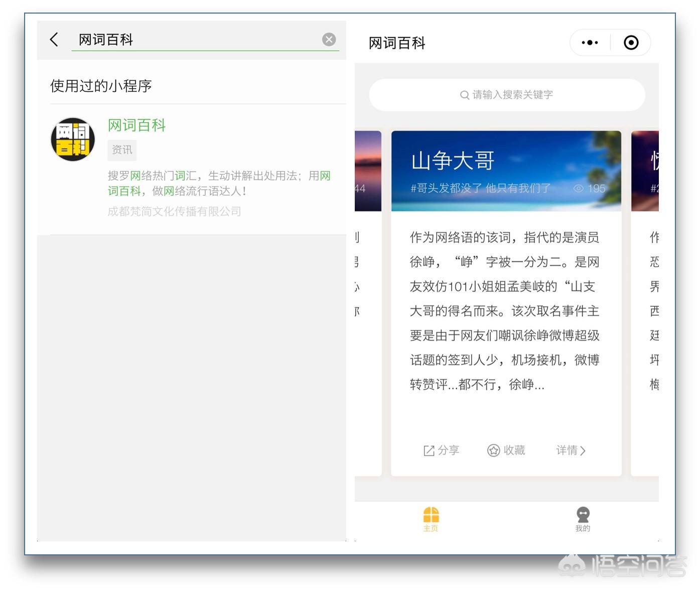This screenshot has height=591, width=700.
Task: Tap the circle close capsule icon
Action: coord(631,43)
